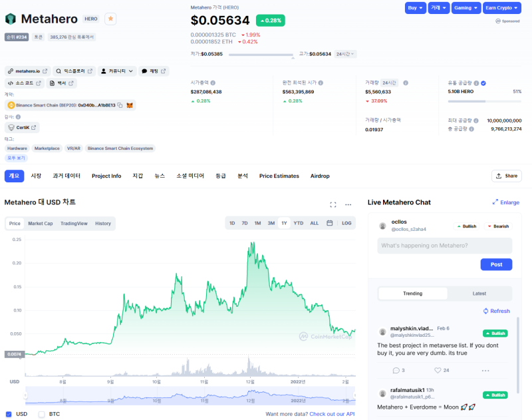Like the malyshkin.vlad post with heart icon

pos(438,371)
